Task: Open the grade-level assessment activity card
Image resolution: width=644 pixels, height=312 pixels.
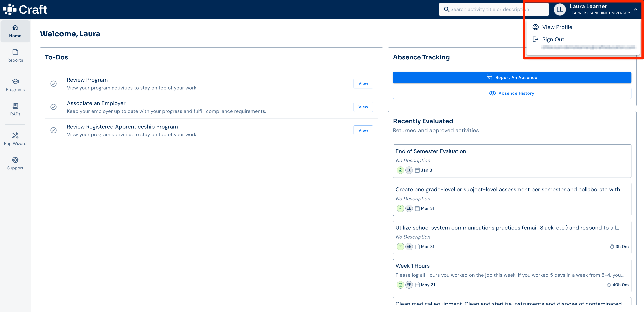Action: [512, 199]
